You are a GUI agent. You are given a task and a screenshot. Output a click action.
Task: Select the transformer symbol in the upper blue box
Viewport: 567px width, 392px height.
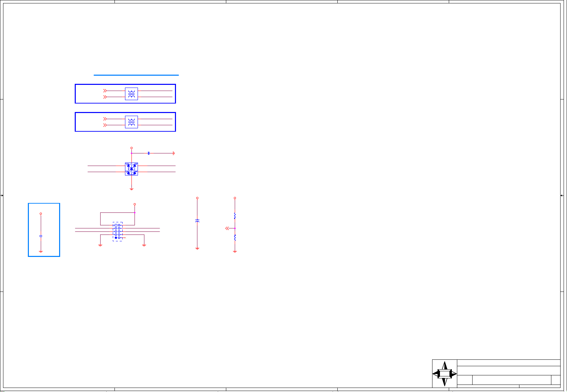tap(131, 94)
